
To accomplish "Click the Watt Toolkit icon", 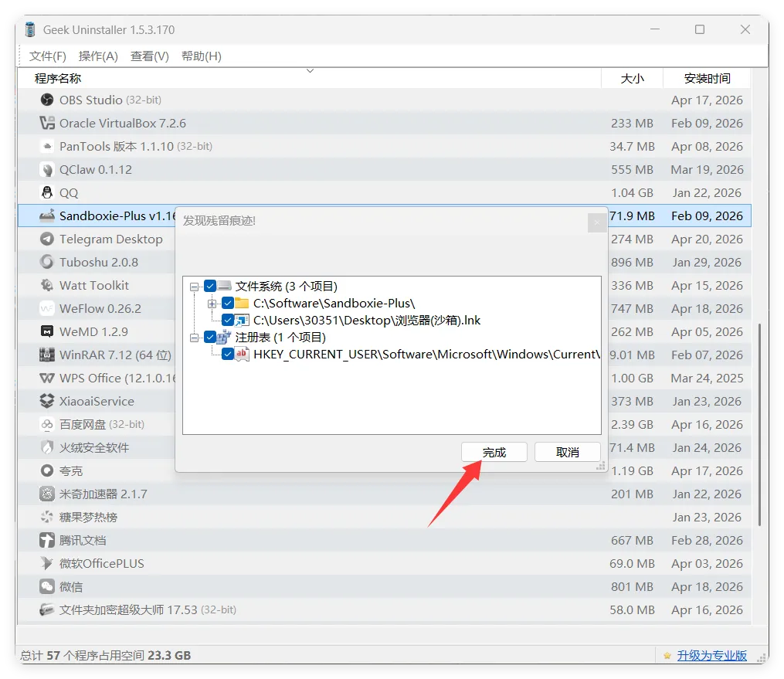I will 47,286.
